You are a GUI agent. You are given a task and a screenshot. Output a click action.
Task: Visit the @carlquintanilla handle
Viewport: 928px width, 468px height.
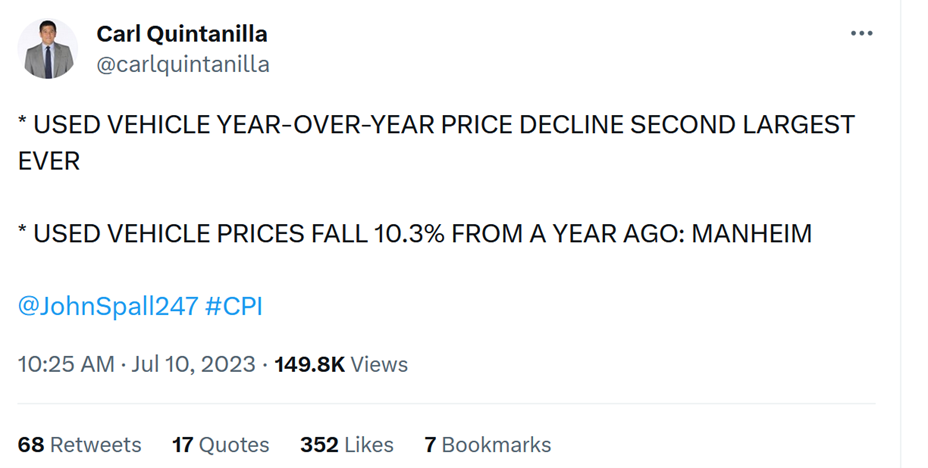pyautogui.click(x=183, y=65)
